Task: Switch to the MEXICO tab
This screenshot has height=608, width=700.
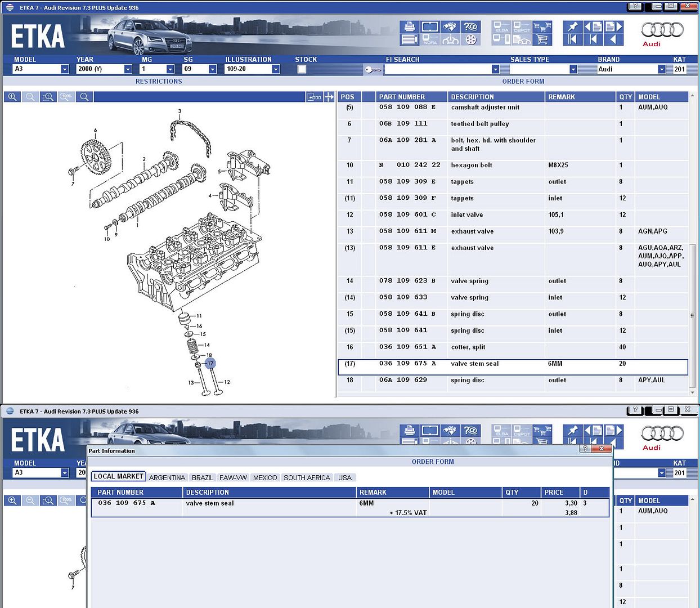Action: click(265, 477)
